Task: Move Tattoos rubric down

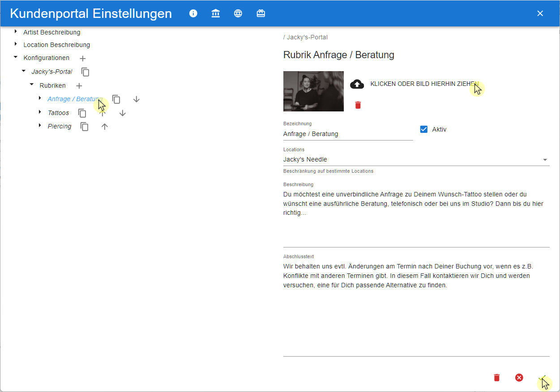Action: tap(123, 113)
